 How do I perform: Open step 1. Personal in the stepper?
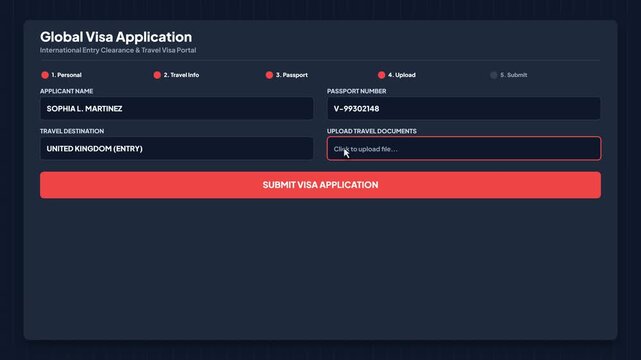(61, 75)
